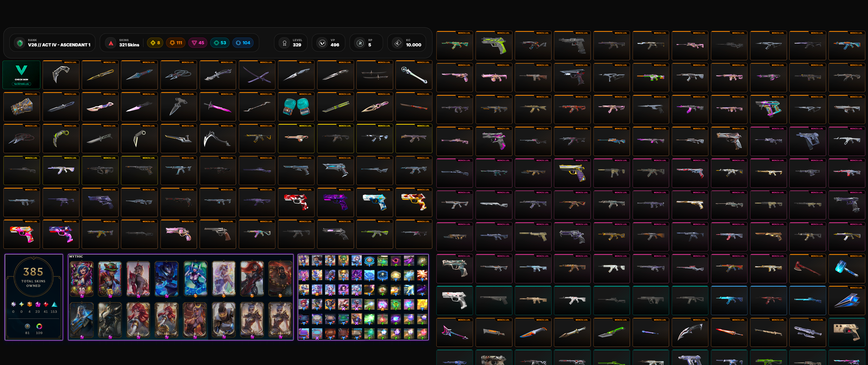Open the blue crystal hammer skin
The height and width of the screenshot is (365, 868).
pos(846,269)
